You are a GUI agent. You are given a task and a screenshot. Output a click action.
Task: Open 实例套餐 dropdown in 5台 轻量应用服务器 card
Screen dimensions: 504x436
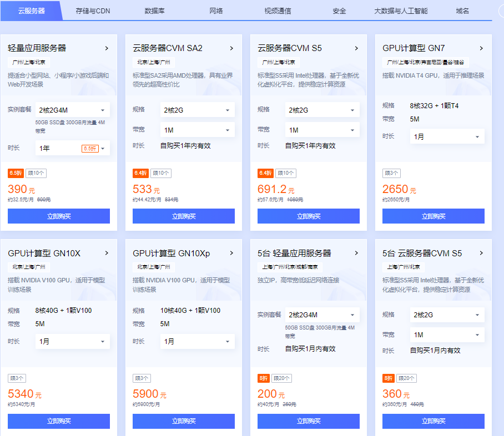coord(322,315)
